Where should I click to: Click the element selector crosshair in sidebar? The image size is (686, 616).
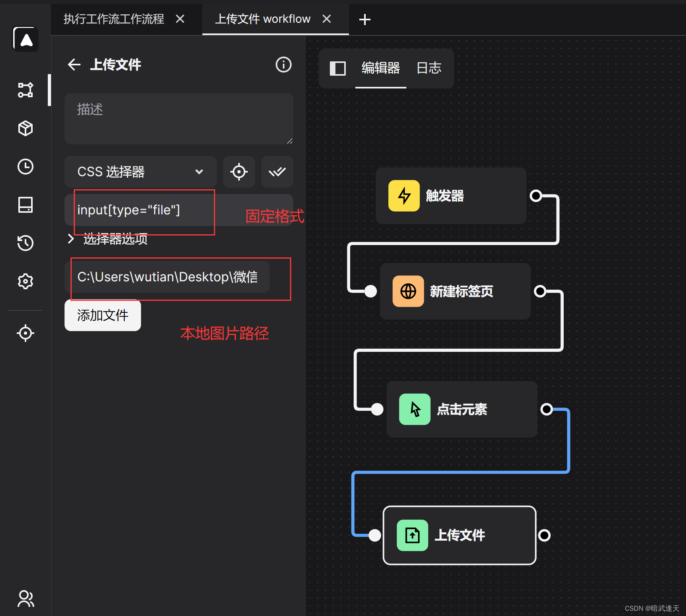pos(25,333)
